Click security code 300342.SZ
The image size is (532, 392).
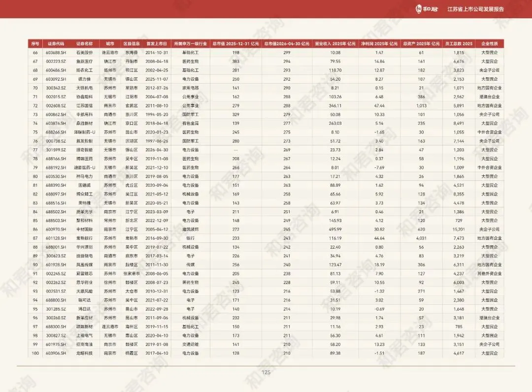(56, 88)
